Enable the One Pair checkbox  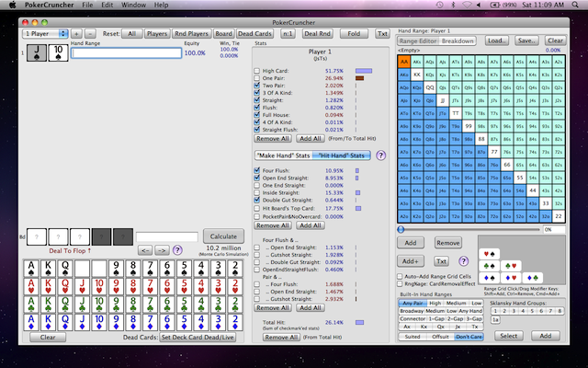pyautogui.click(x=256, y=78)
